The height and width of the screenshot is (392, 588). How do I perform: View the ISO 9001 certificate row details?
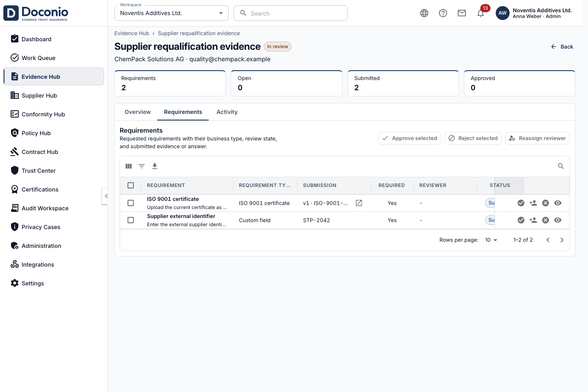tap(558, 203)
